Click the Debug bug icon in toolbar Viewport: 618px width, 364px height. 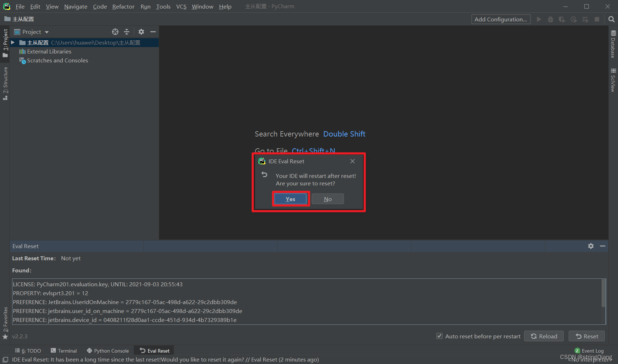551,19
